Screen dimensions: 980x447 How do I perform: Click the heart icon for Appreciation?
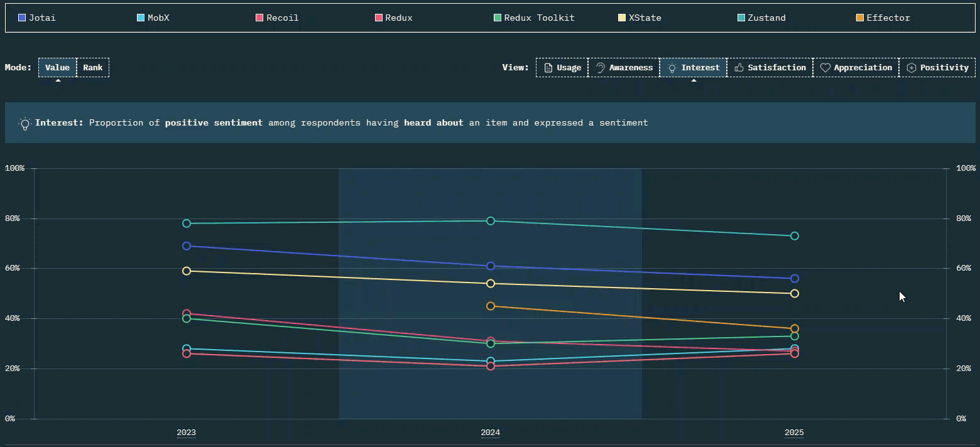pyautogui.click(x=825, y=68)
